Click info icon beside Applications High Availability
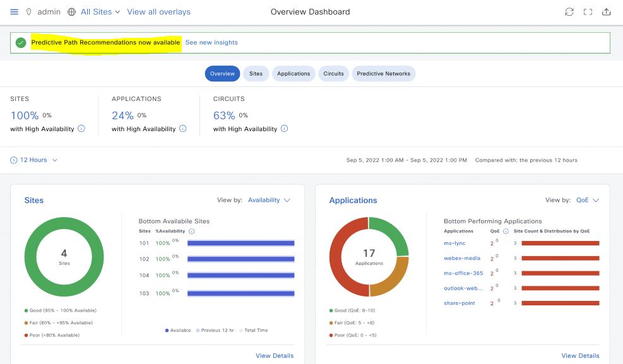Image resolution: width=623 pixels, height=364 pixels. click(183, 129)
